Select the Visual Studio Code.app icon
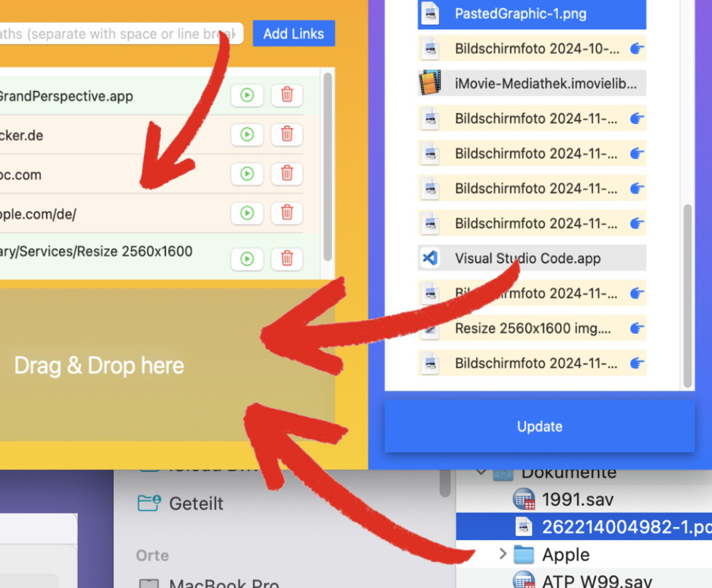The image size is (712, 588). pos(430,258)
